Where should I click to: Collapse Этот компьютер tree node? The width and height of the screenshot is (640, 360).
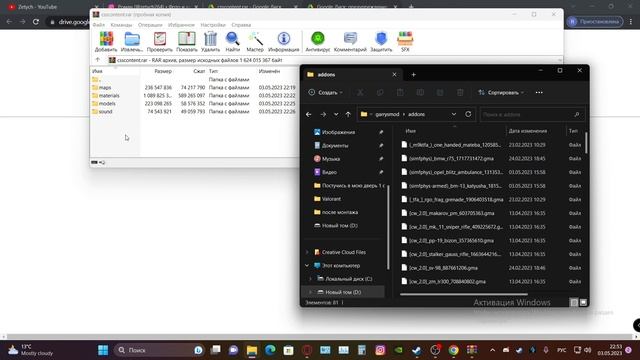click(307, 266)
